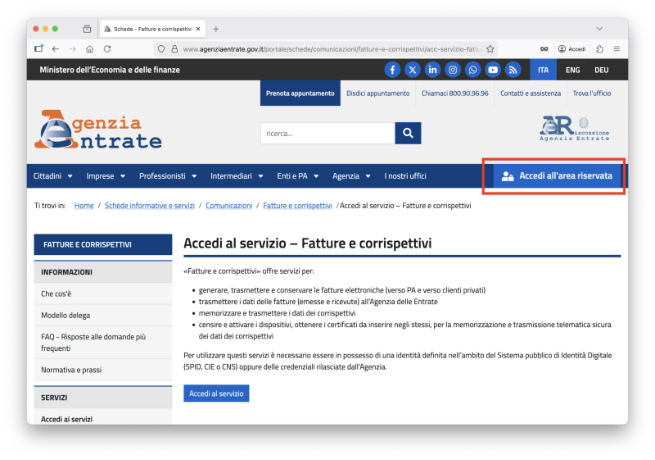Click Ministero dell'Economia e delle finanze
Viewport: 655px width, 460px height.
pyautogui.click(x=109, y=70)
